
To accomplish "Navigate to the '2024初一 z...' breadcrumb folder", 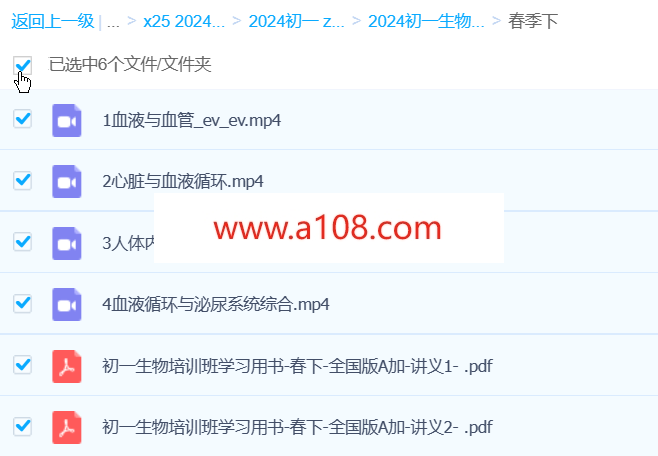I will pos(296,21).
